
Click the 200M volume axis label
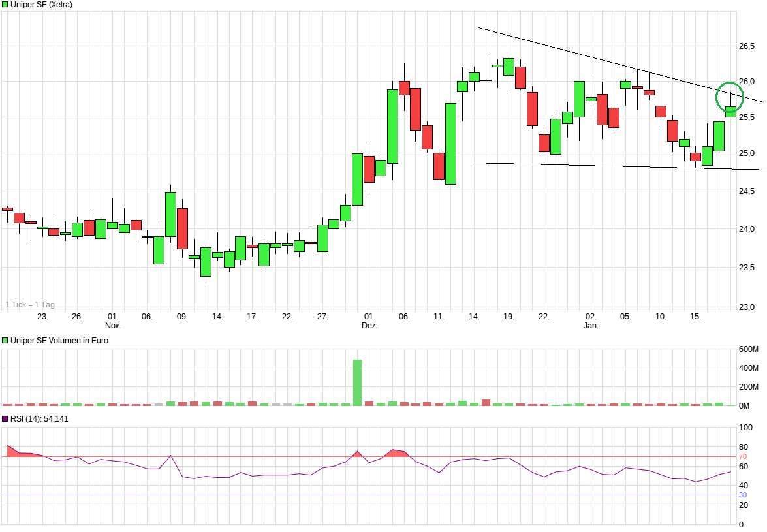pos(749,387)
